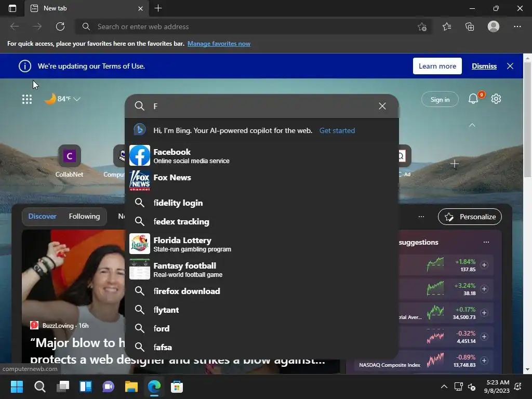Close the Terms of Use banner

coord(510,66)
